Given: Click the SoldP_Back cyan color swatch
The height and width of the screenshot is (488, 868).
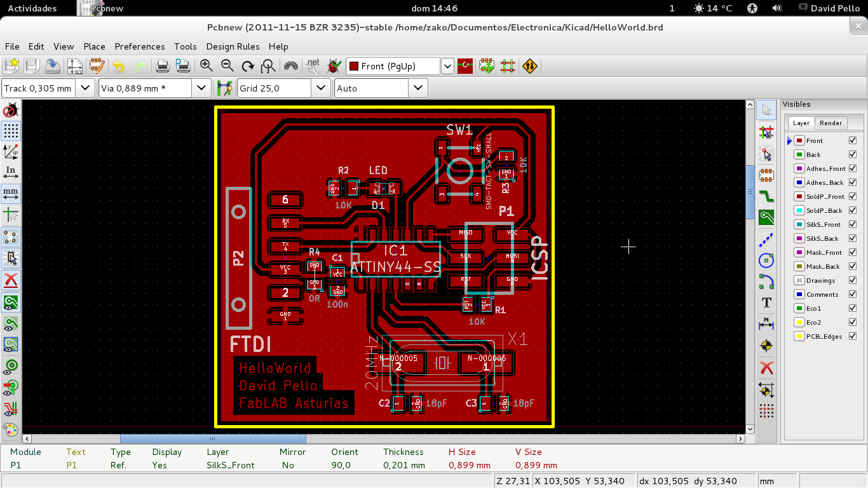Looking at the screenshot, I should tap(799, 210).
